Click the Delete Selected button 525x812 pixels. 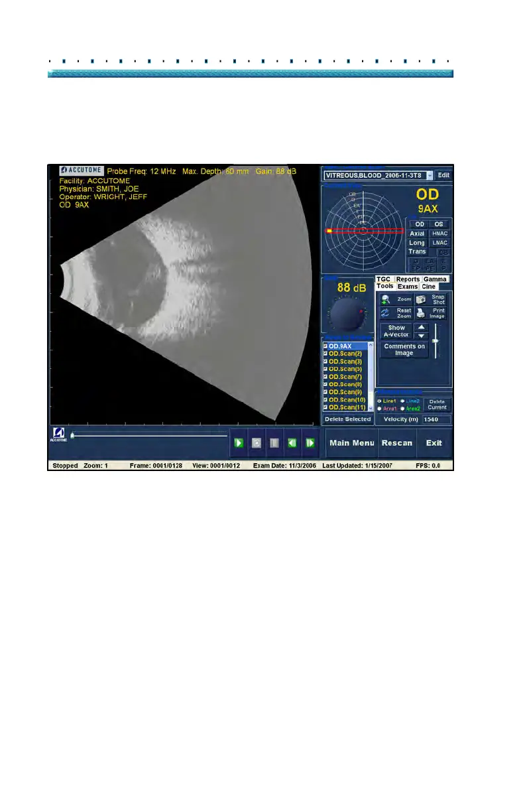347,419
